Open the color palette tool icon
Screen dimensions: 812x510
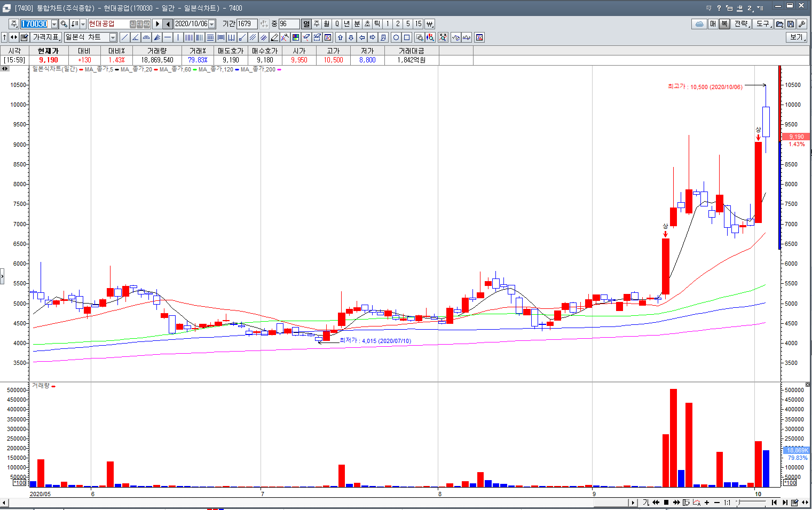296,37
